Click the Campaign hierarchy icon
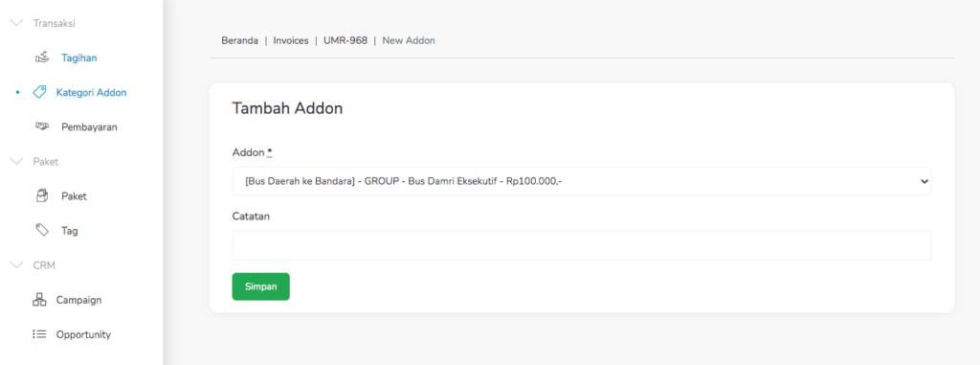 pos(38,299)
